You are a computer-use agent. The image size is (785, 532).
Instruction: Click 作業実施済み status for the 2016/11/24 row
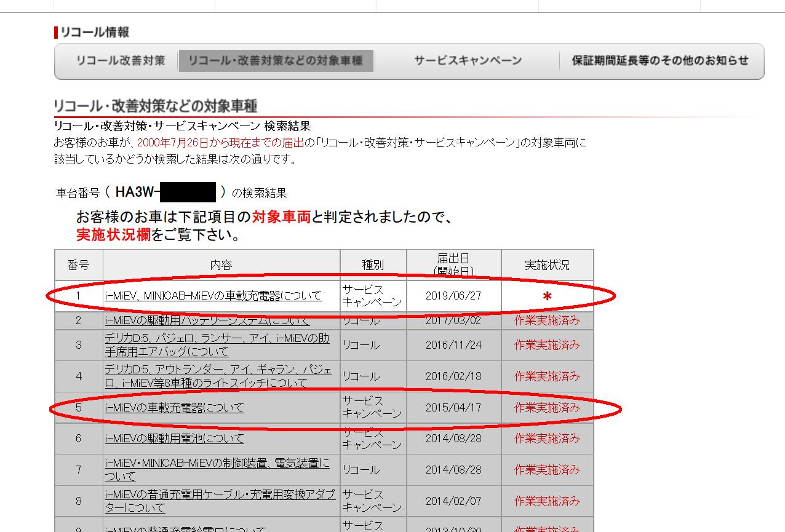pos(547,345)
